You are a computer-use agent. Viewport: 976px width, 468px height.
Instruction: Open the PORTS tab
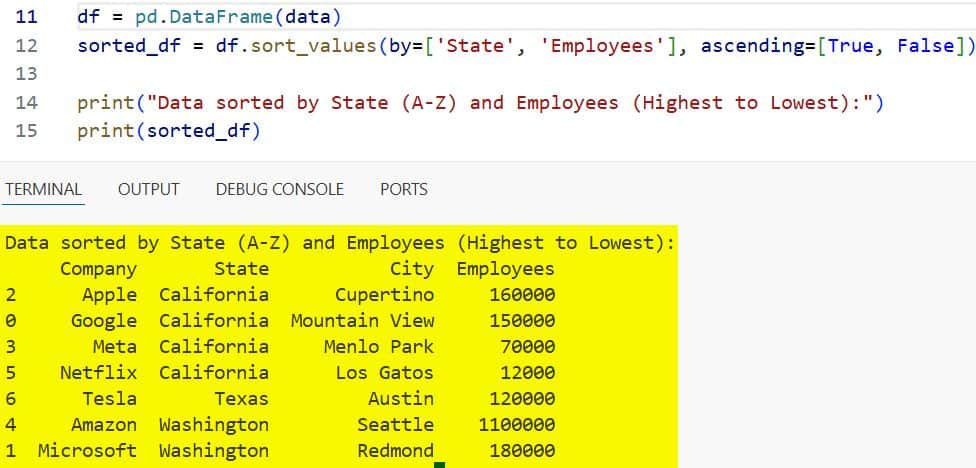[x=404, y=189]
